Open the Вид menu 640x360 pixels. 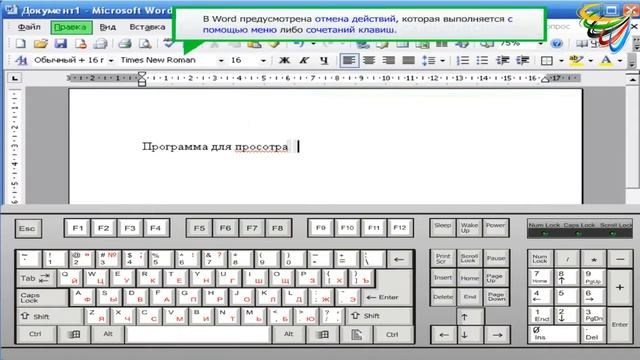tap(108, 27)
